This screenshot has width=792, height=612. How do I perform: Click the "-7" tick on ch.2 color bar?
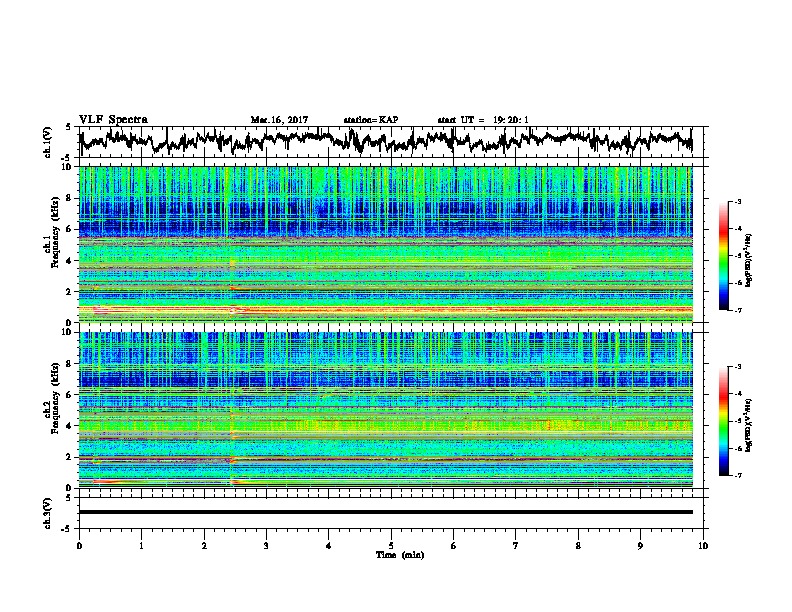pyautogui.click(x=737, y=475)
